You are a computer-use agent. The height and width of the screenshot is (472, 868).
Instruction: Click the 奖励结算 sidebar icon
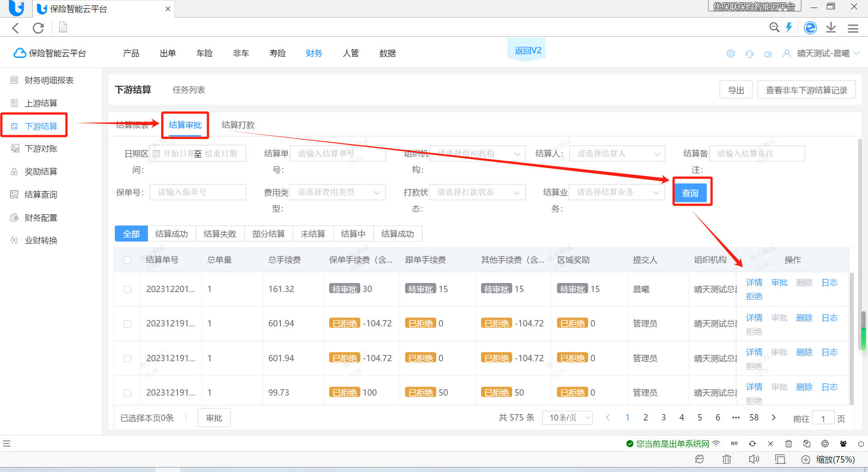pos(14,171)
